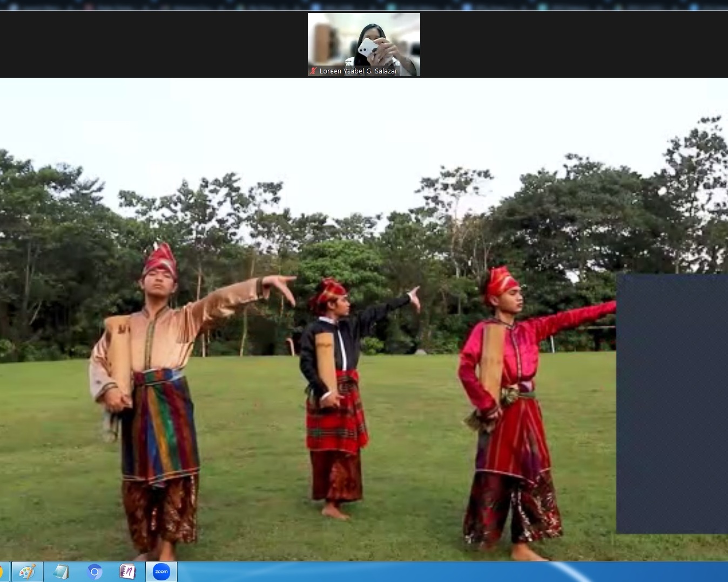Viewport: 728px width, 582px height.
Task: Launch Chromium from the taskbar
Action: click(x=95, y=572)
